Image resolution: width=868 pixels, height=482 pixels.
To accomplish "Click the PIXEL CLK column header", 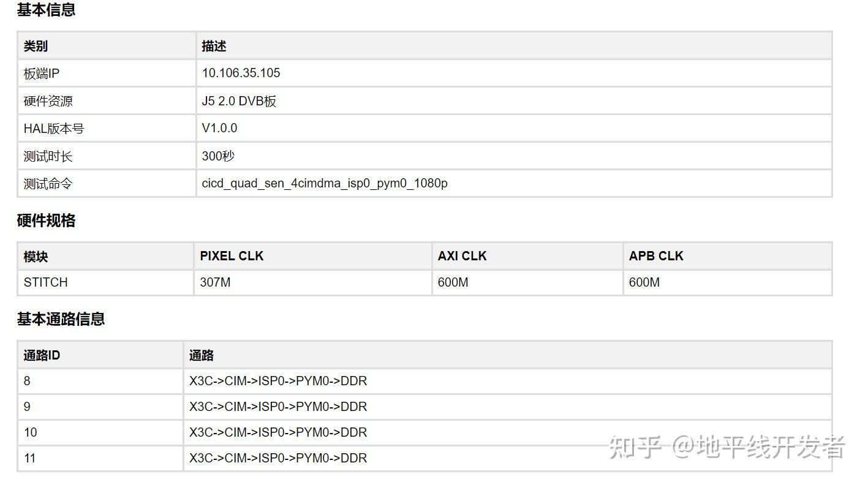I will (x=232, y=256).
